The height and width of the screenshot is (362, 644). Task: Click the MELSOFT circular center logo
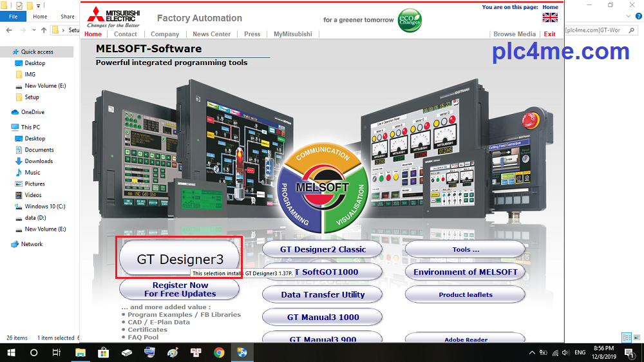322,187
